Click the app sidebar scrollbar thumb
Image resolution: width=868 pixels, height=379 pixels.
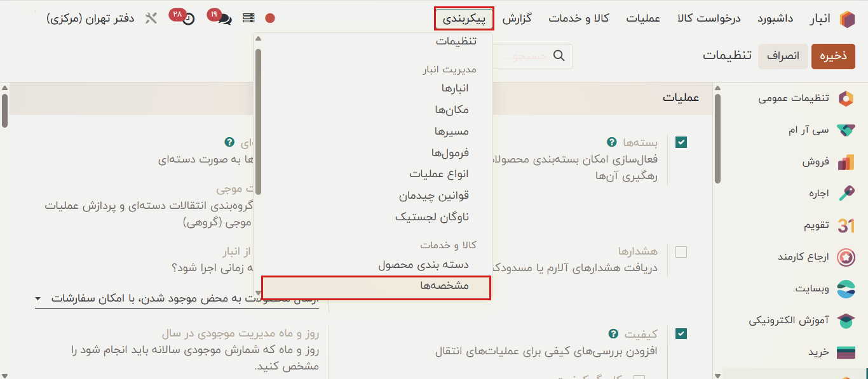pos(717,138)
